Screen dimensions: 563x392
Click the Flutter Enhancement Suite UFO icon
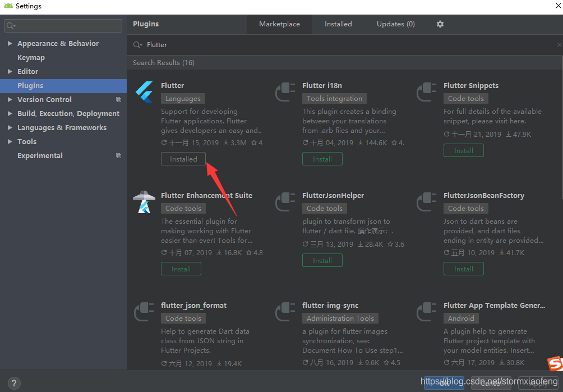click(x=144, y=202)
